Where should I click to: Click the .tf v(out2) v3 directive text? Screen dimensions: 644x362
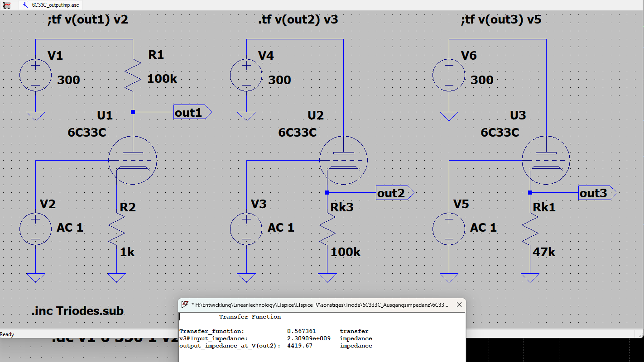pyautogui.click(x=298, y=20)
